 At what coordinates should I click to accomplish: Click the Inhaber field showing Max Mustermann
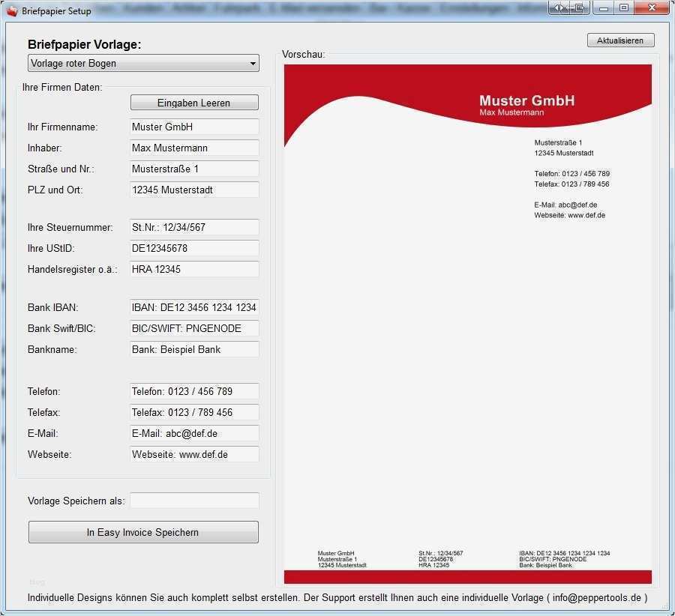pos(193,148)
